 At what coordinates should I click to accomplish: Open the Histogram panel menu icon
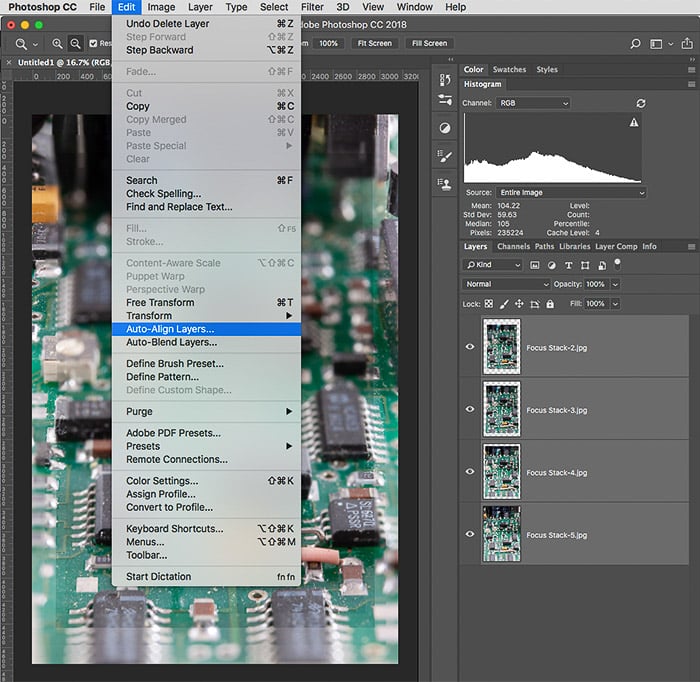pos(692,84)
